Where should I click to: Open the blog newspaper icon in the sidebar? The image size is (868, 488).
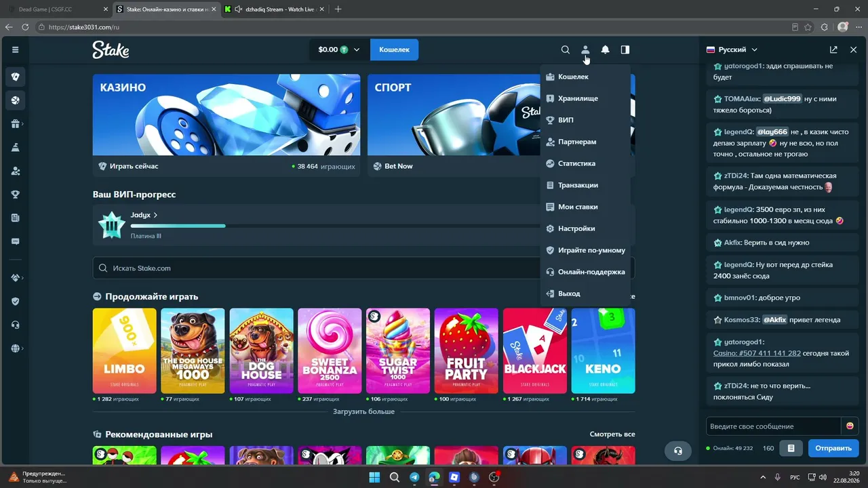click(x=15, y=218)
